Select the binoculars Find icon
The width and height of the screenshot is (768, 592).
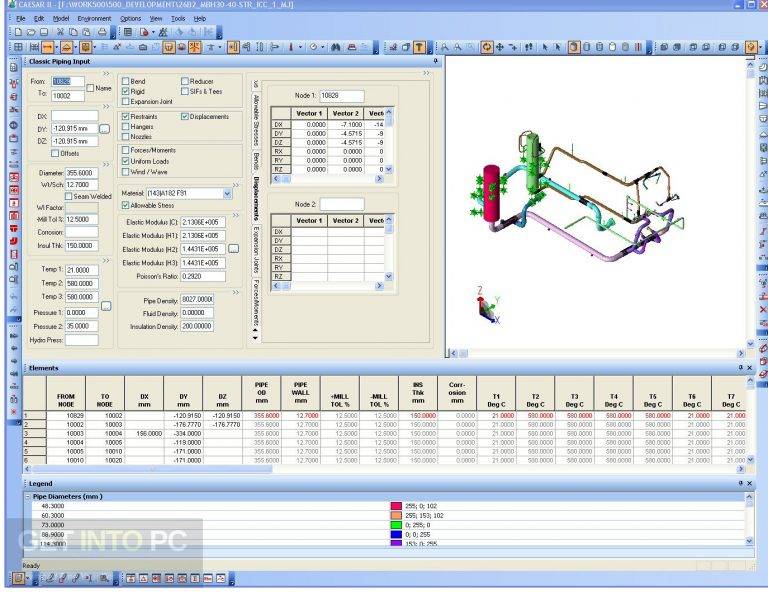pyautogui.click(x=336, y=47)
